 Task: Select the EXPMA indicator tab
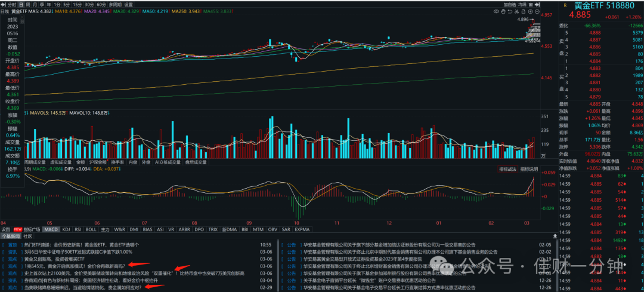[x=303, y=229]
